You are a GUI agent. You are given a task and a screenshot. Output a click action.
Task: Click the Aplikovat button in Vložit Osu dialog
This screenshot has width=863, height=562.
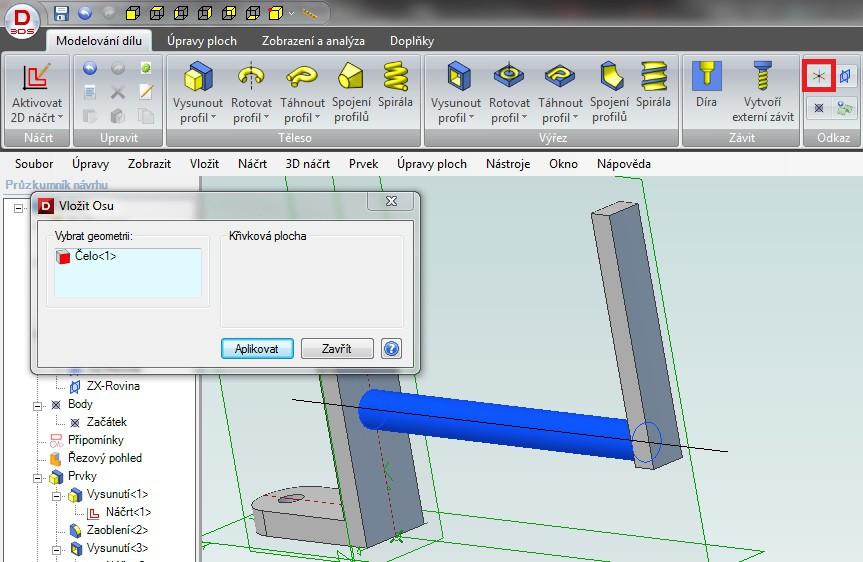pos(257,348)
